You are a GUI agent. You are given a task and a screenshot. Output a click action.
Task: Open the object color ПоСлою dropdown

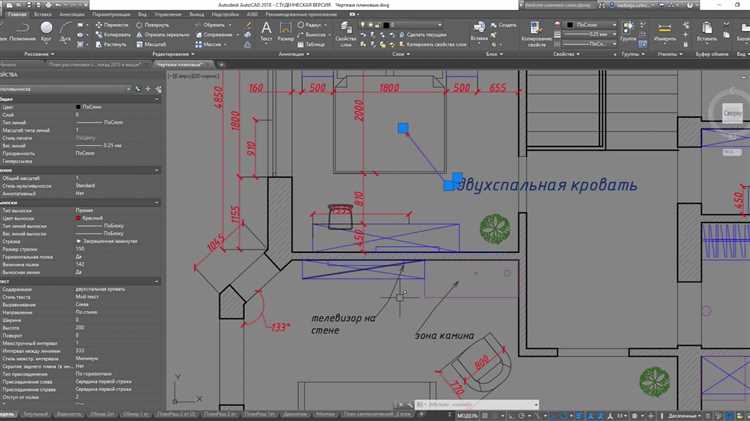pyautogui.click(x=591, y=25)
